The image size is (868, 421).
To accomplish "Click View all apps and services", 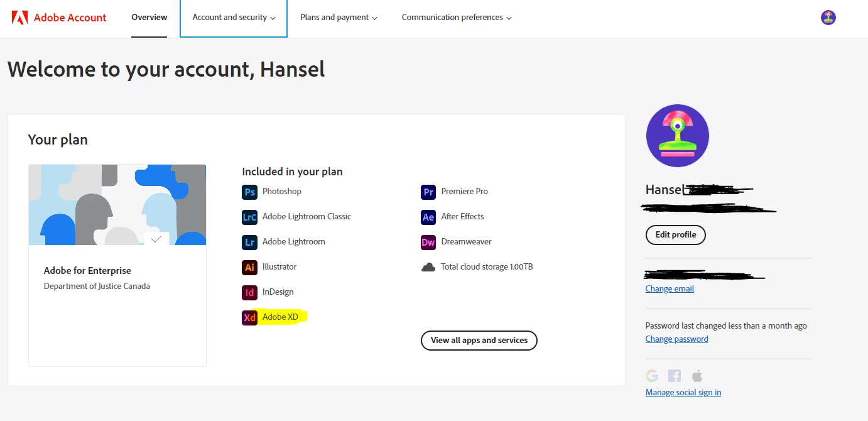I will click(479, 341).
